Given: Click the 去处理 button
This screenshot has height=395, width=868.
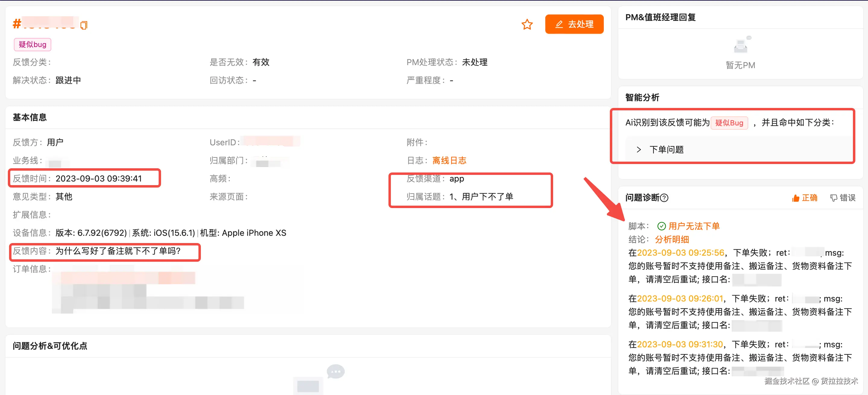Looking at the screenshot, I should (x=574, y=24).
